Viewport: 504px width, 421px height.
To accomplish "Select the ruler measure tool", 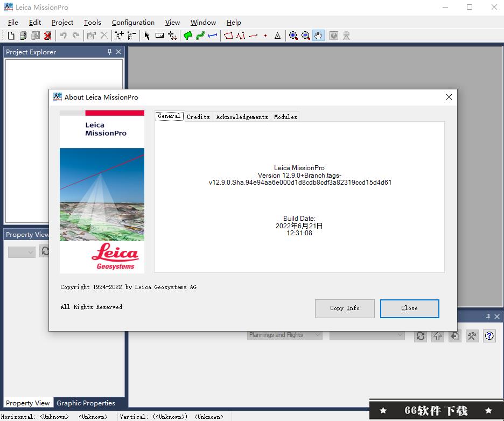I will pyautogui.click(x=160, y=36).
